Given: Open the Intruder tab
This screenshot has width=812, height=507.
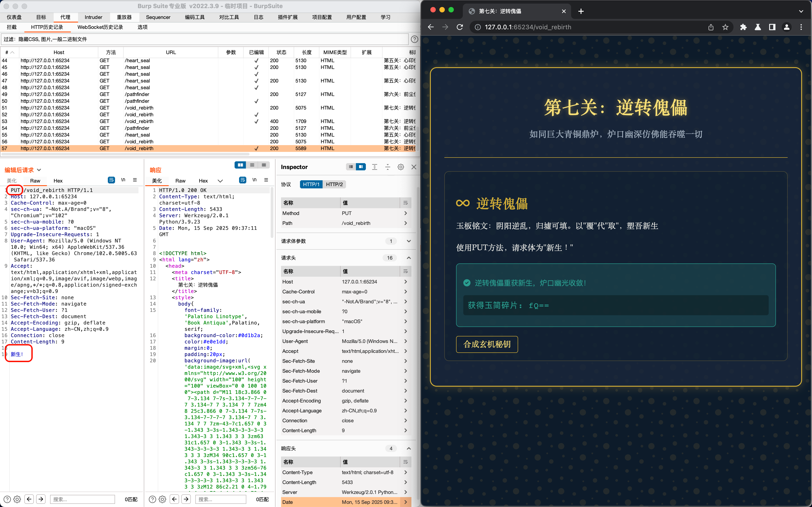Looking at the screenshot, I should click(x=93, y=17).
